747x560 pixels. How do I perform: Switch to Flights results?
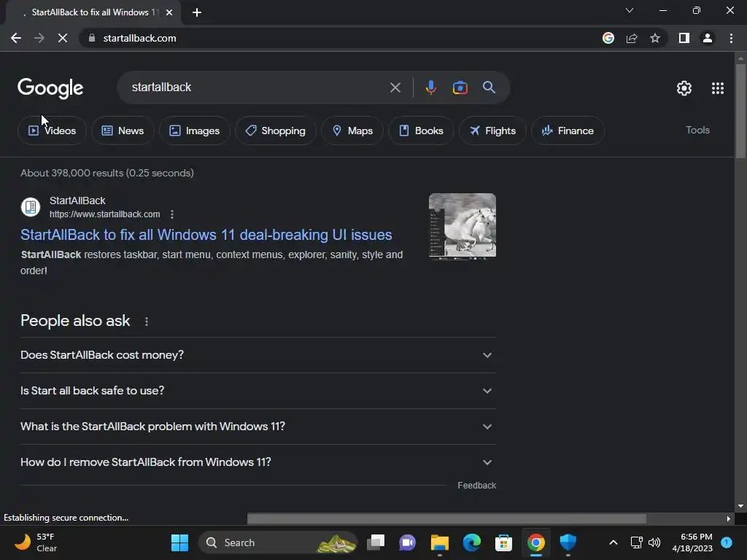[492, 131]
